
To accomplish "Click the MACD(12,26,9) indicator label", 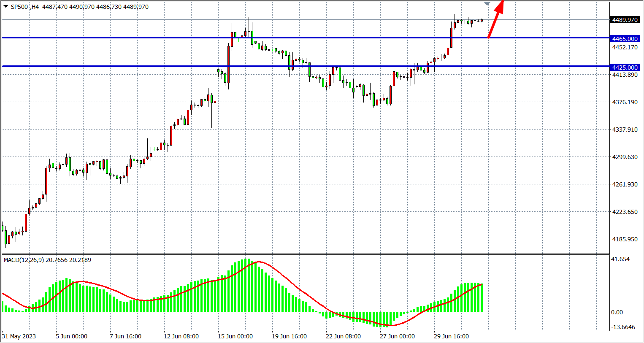I will pyautogui.click(x=24, y=260).
